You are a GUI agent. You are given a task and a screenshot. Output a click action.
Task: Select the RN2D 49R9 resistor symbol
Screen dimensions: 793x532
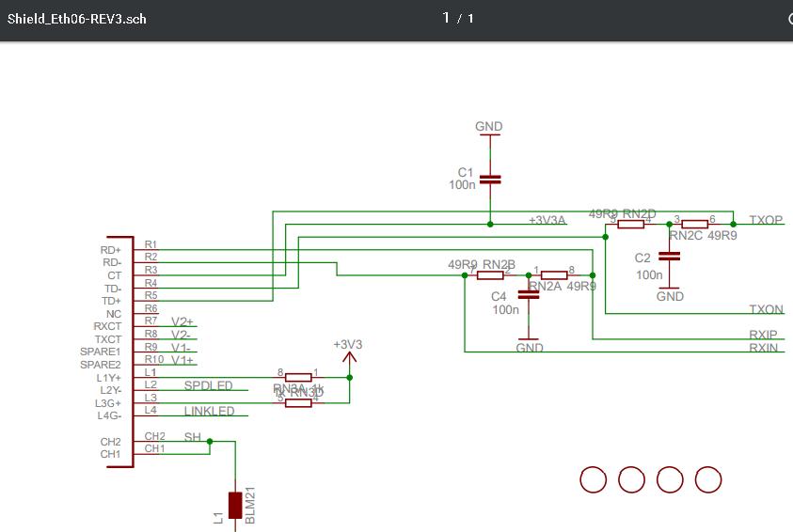[x=630, y=225]
